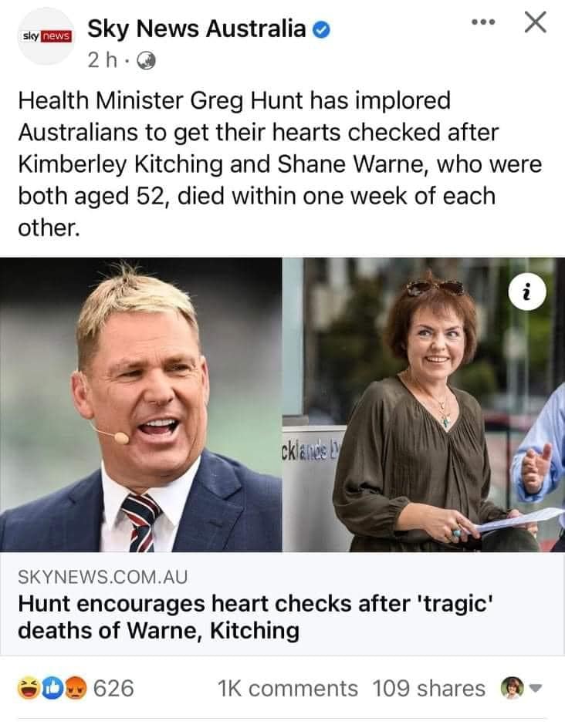Tap the image info "i" icon

(527, 292)
